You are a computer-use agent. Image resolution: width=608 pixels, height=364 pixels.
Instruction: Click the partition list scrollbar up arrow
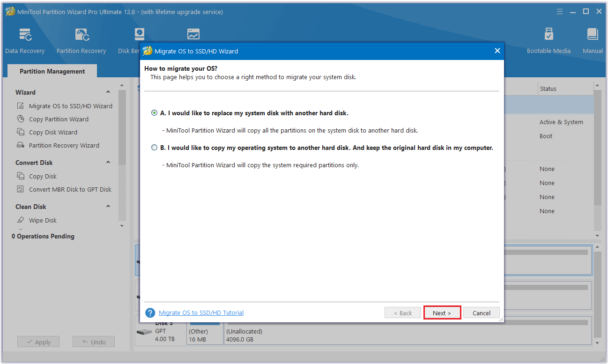[x=597, y=85]
